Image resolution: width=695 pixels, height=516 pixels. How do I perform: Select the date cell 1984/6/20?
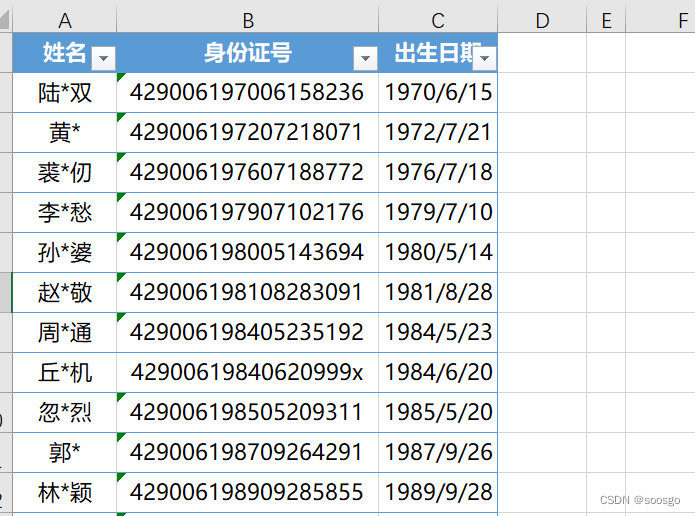coord(438,372)
